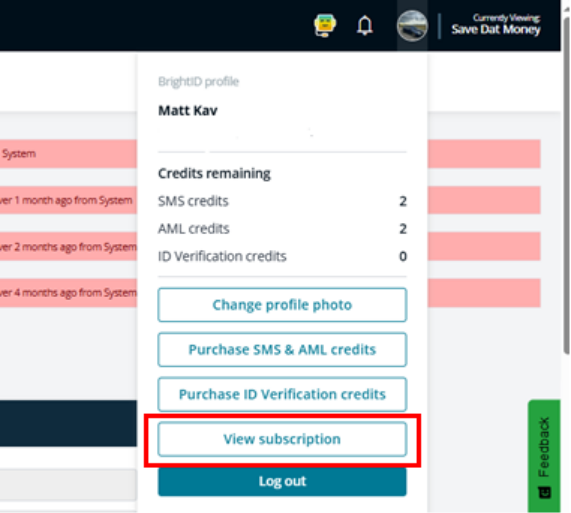Select the Save Dat Money company switcher
The width and height of the screenshot is (571, 513).
496,29
